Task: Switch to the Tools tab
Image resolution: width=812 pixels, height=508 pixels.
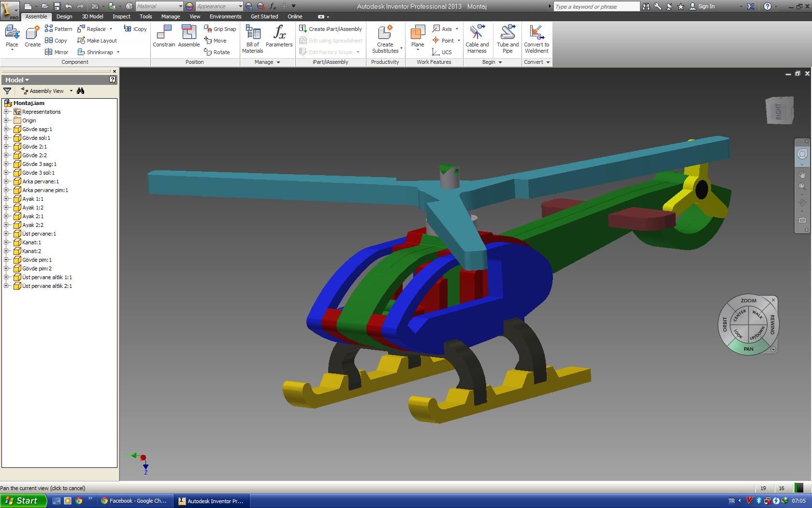Action: 145,16
